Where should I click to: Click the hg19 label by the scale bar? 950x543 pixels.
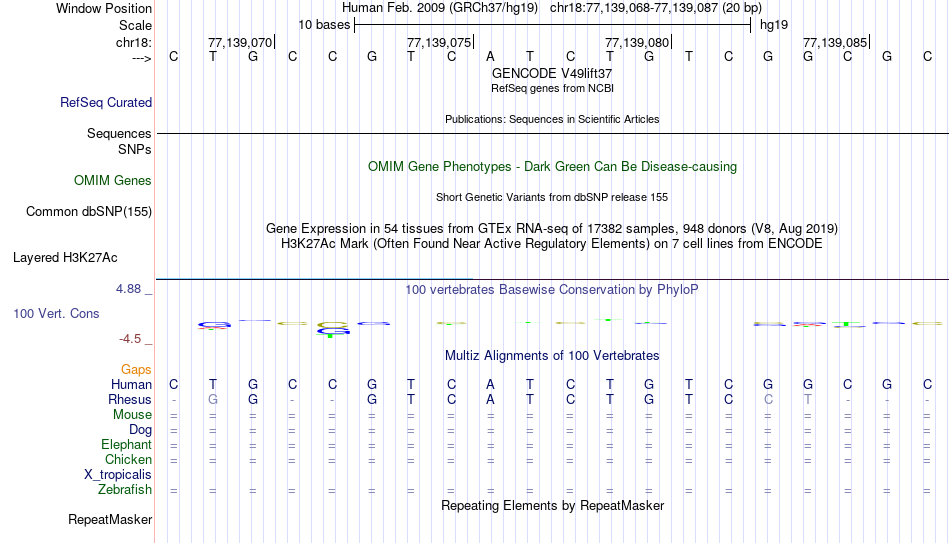click(x=774, y=25)
